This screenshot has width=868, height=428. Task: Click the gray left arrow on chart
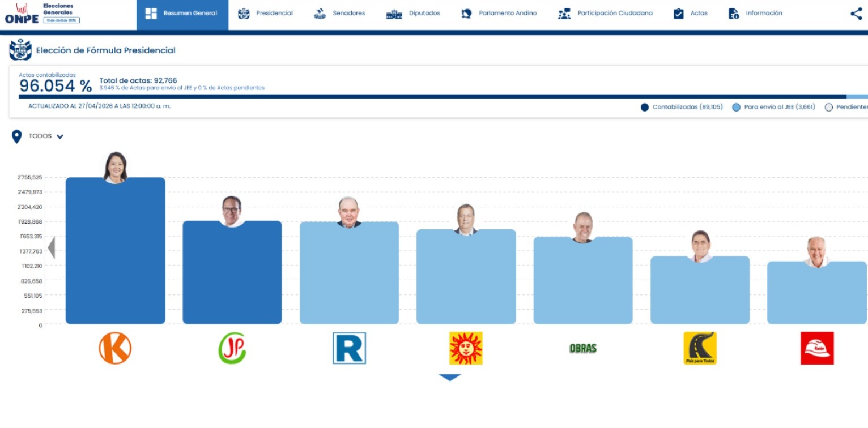point(52,248)
